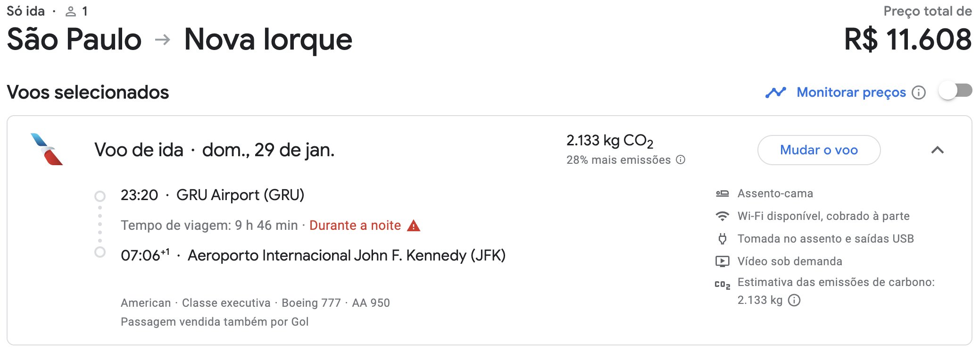
Task: Open info icon next to Monitorar preços
Action: [918, 92]
